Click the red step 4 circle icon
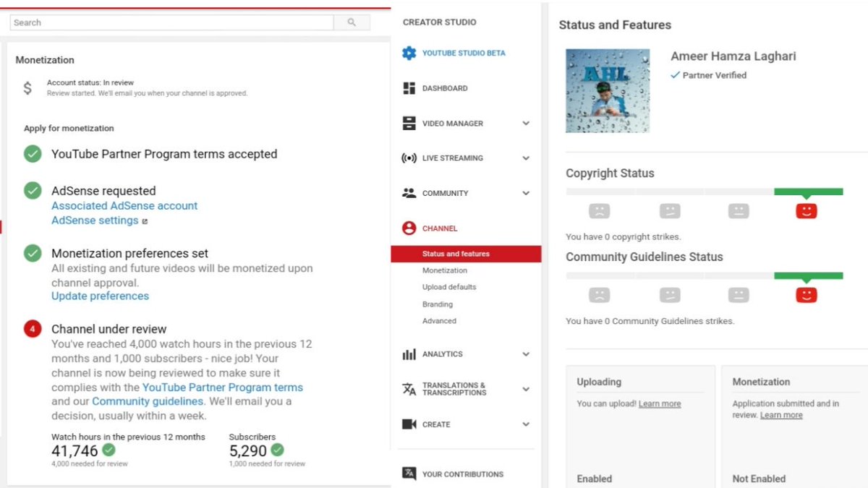The width and height of the screenshot is (868, 488). pos(33,329)
